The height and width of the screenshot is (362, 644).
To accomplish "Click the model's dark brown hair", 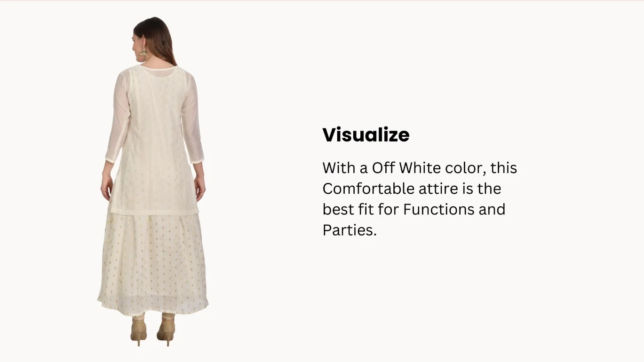I will coord(156,40).
